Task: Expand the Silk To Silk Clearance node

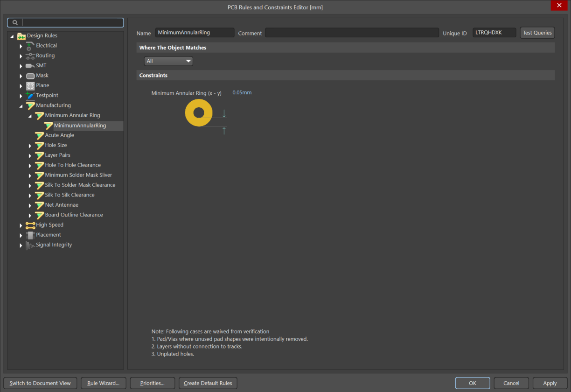Action: (30, 196)
